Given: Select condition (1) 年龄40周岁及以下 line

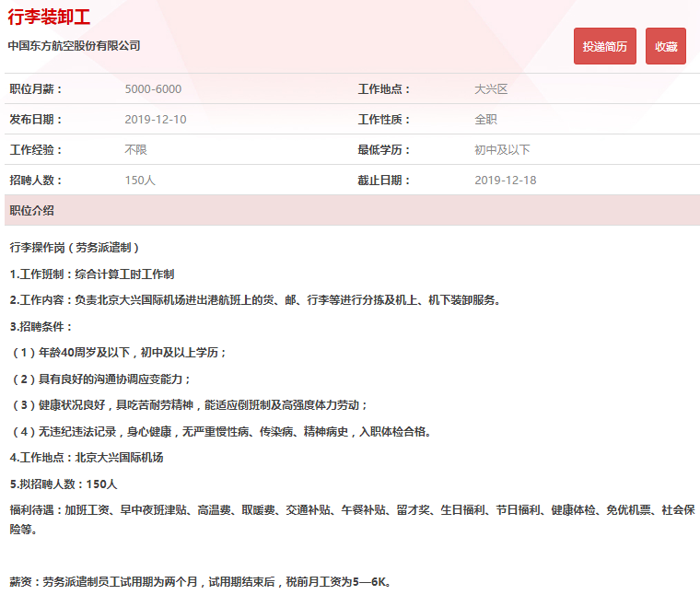Looking at the screenshot, I should point(119,353).
